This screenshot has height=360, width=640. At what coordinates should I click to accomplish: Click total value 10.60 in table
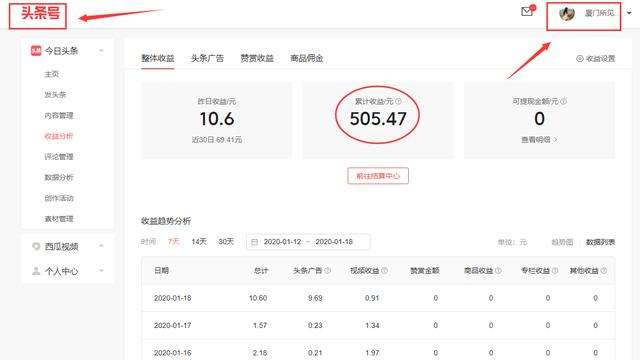[258, 298]
